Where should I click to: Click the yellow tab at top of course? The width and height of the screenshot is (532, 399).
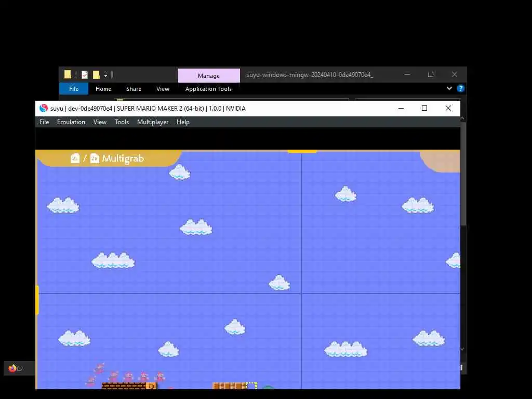302,151
